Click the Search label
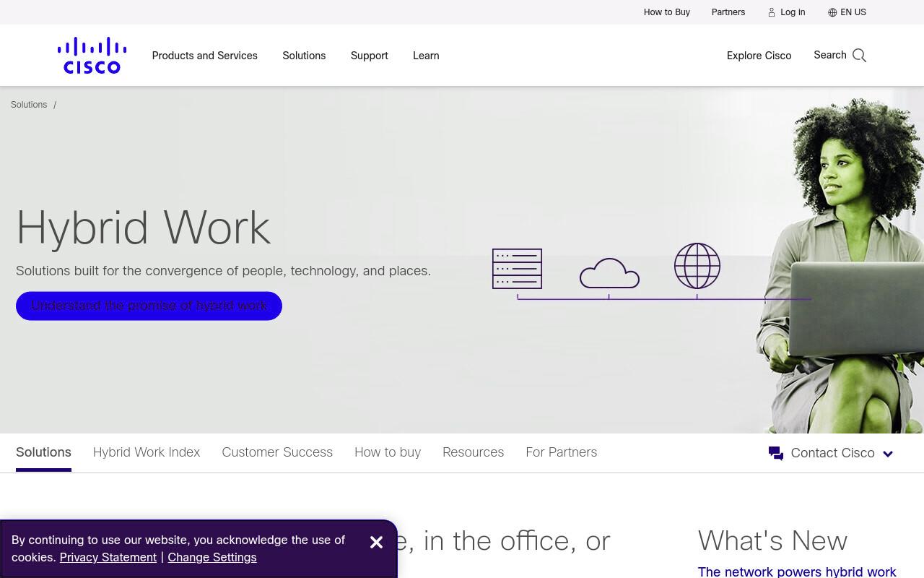 (x=830, y=55)
